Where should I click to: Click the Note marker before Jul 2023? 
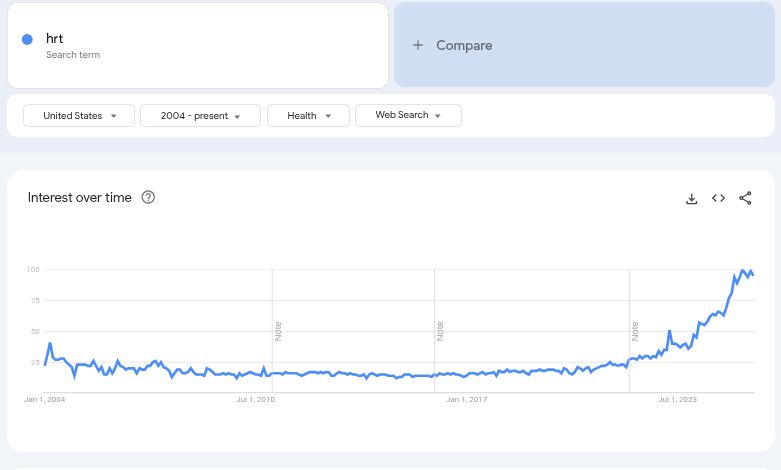[635, 332]
